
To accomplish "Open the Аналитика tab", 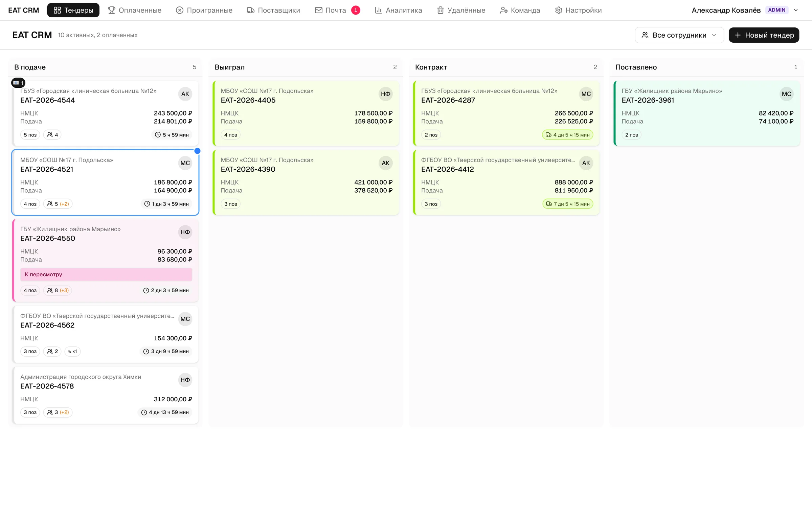I will [x=399, y=10].
